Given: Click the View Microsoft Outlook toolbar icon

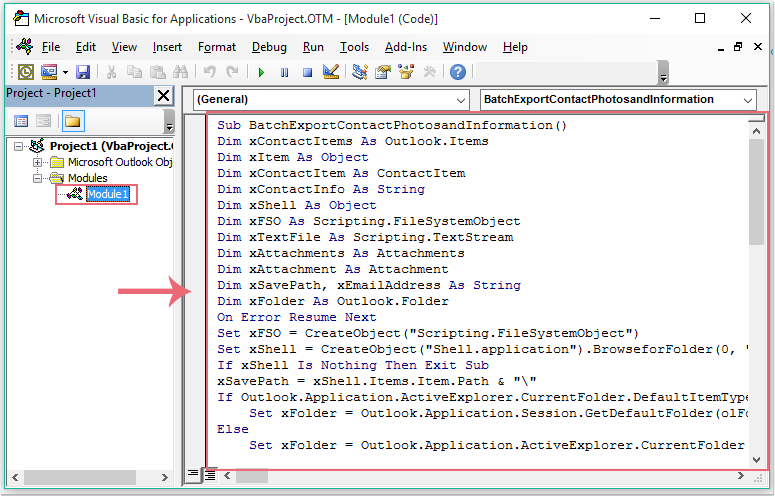Looking at the screenshot, I should pos(26,72).
